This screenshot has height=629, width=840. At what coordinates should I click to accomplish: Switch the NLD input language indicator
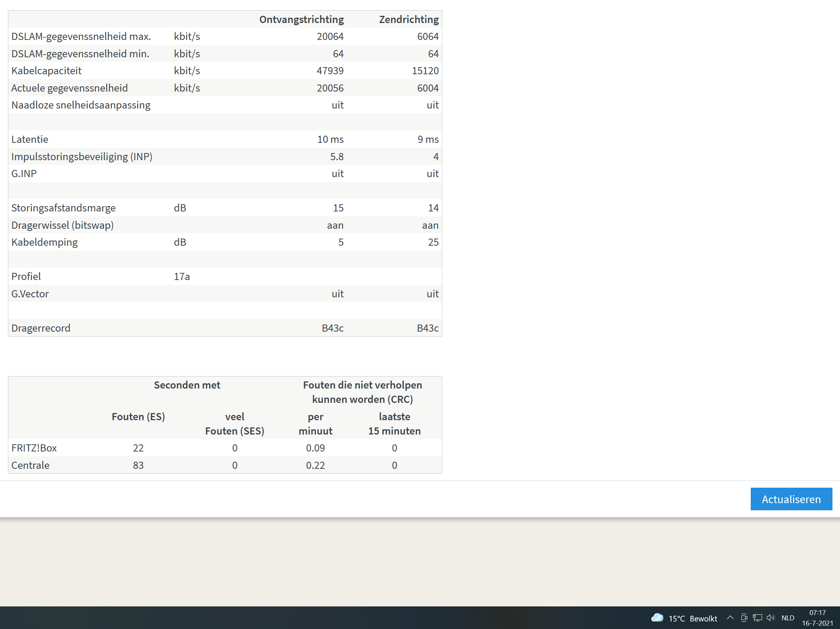point(788,618)
